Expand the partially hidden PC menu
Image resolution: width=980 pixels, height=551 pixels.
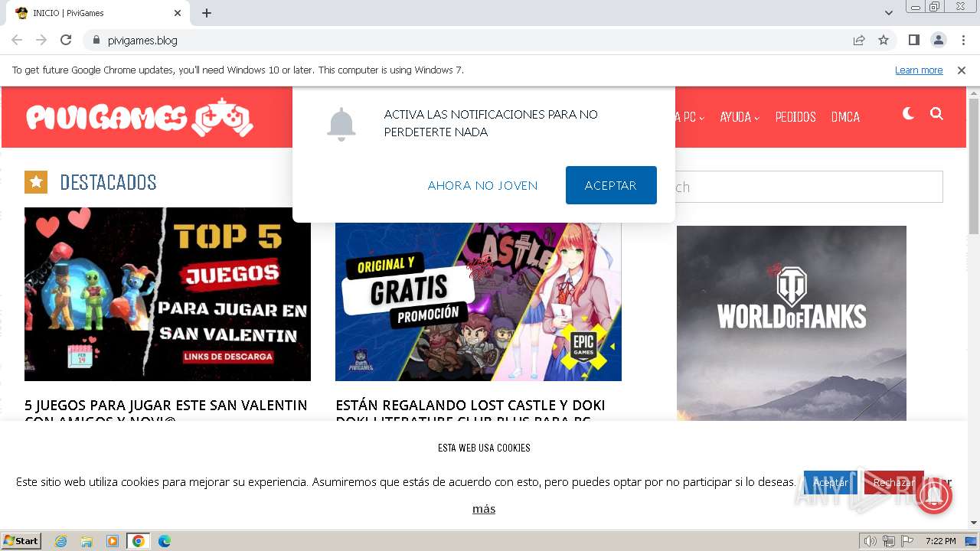[x=690, y=117]
